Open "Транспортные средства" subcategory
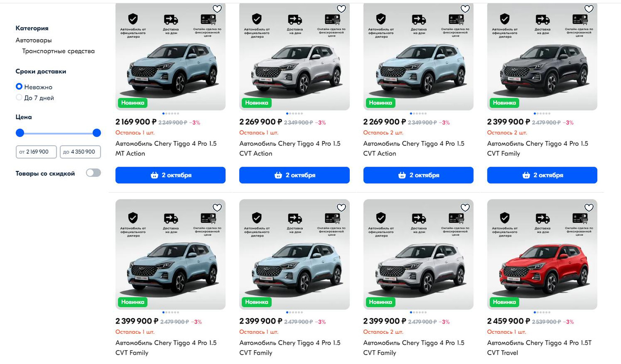Viewport: 621px width, 364px height. pyautogui.click(x=58, y=51)
